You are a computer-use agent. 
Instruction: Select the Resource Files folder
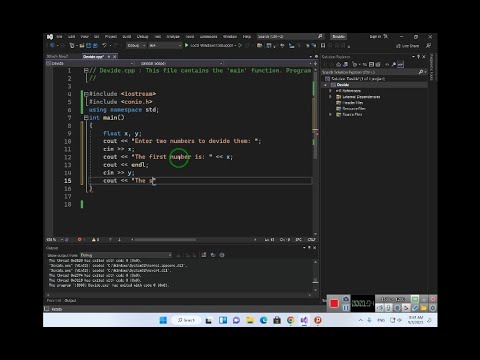pos(354,108)
